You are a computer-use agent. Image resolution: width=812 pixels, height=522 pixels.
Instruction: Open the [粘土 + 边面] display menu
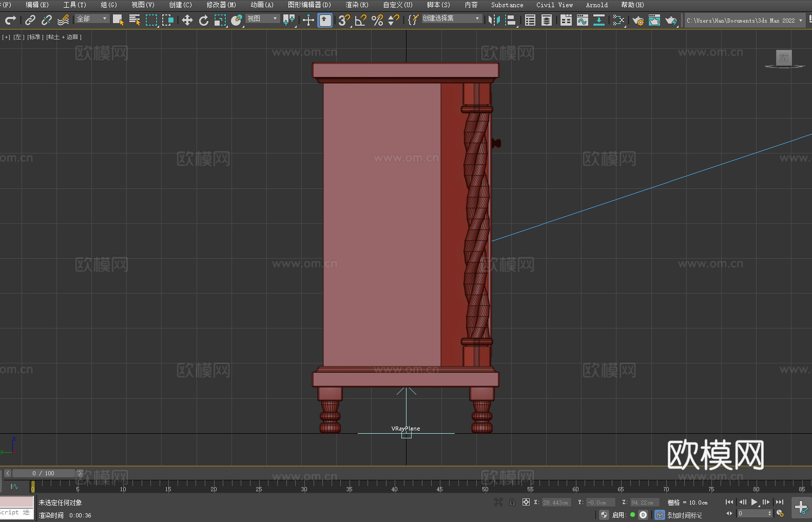(x=64, y=37)
